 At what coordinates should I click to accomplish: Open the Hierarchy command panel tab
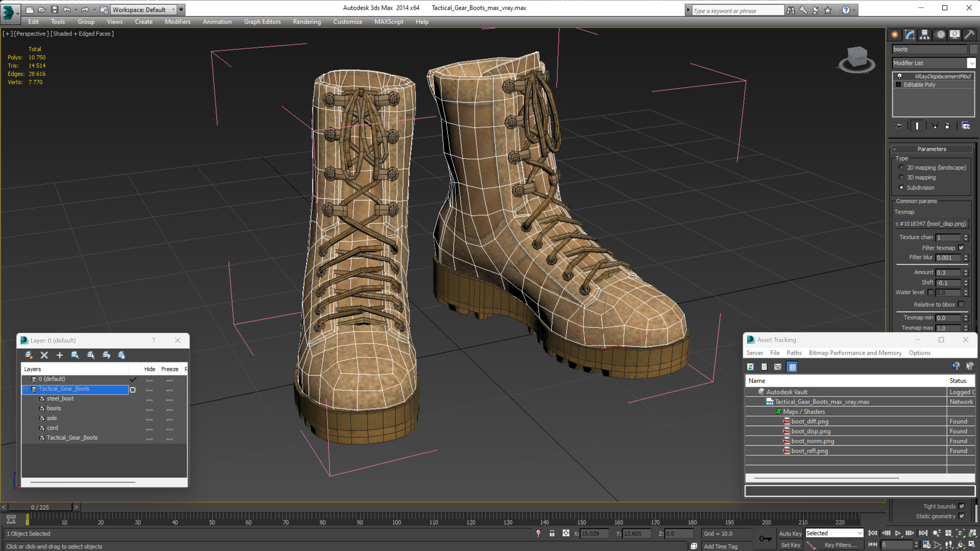924,35
